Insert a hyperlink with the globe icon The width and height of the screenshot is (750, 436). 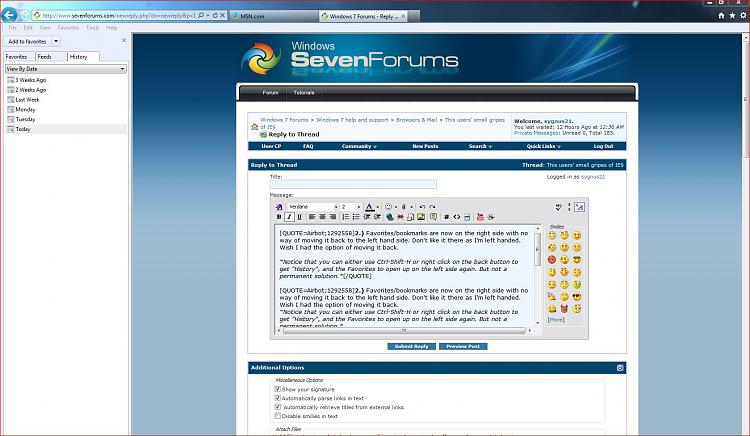pyautogui.click(x=390, y=217)
